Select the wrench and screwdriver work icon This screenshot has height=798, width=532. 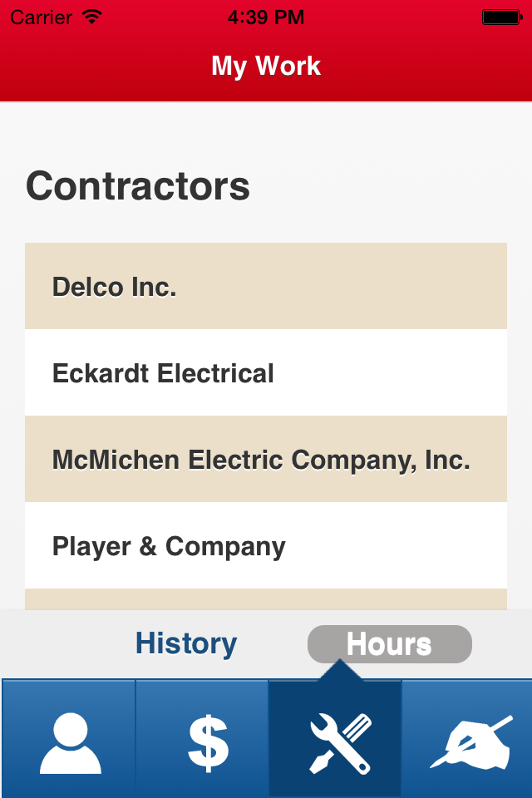tap(341, 743)
